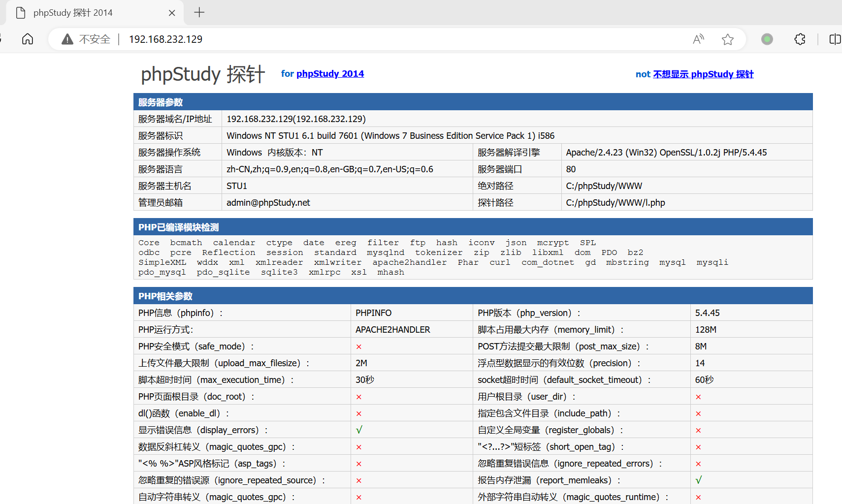This screenshot has height=504, width=842.
Task: Click the phpStudy 探针 page title
Action: click(203, 74)
